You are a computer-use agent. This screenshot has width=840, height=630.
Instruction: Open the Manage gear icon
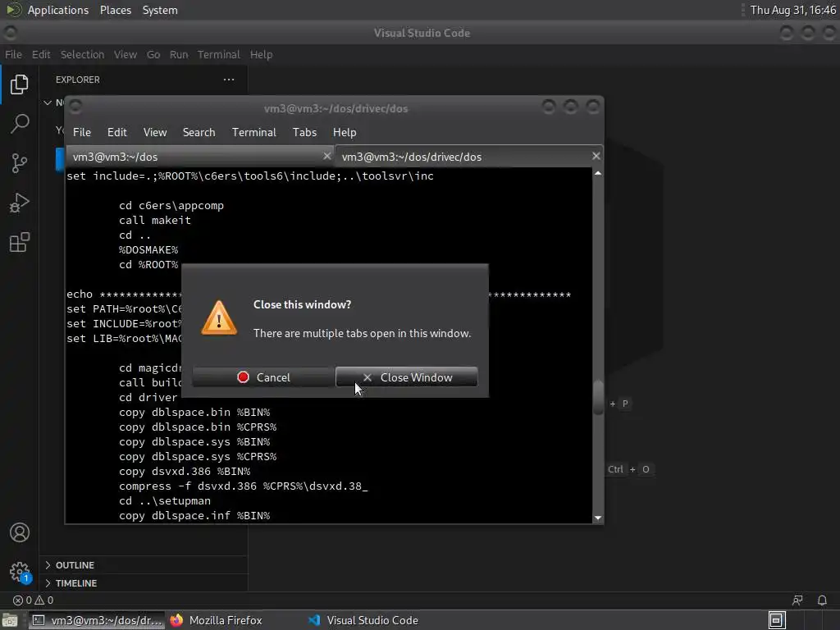pyautogui.click(x=20, y=572)
